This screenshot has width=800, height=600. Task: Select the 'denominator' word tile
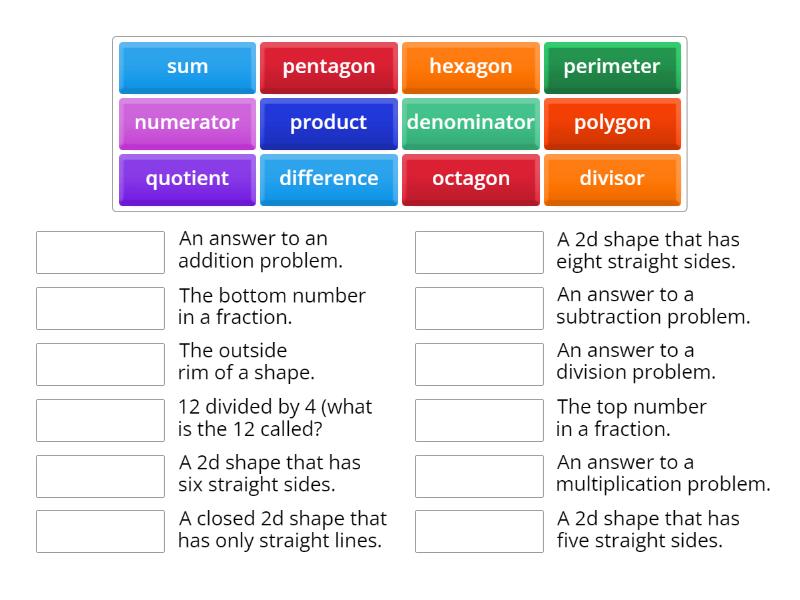point(470,123)
